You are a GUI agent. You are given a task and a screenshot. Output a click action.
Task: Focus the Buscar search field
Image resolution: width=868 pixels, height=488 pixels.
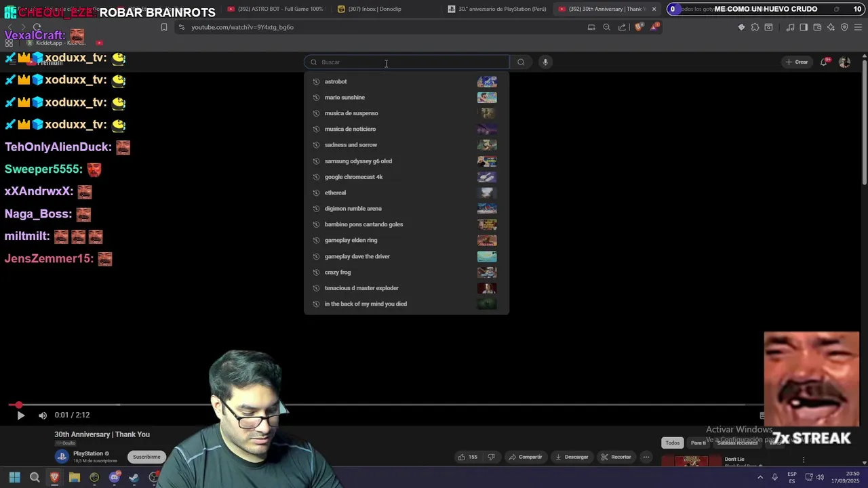(407, 62)
